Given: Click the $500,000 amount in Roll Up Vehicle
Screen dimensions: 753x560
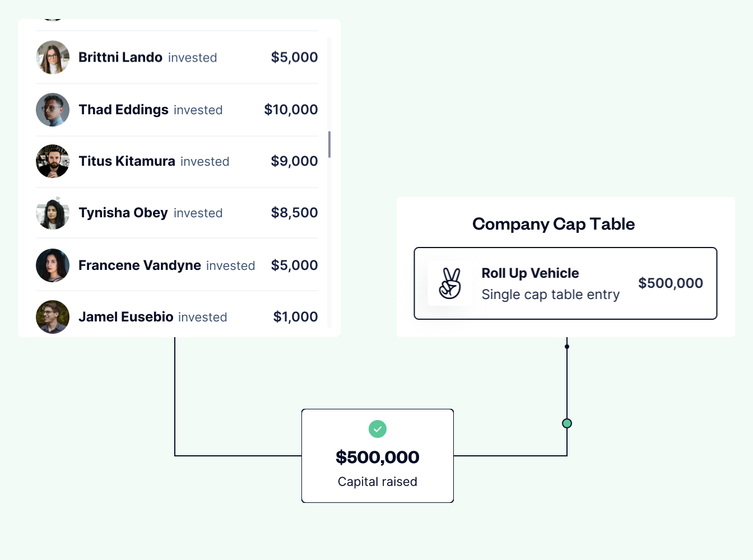Looking at the screenshot, I should pyautogui.click(x=671, y=283).
